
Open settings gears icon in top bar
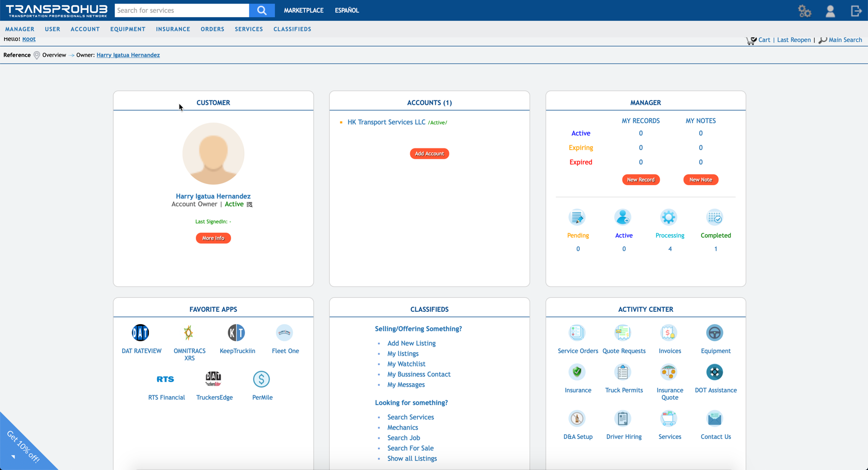[804, 11]
